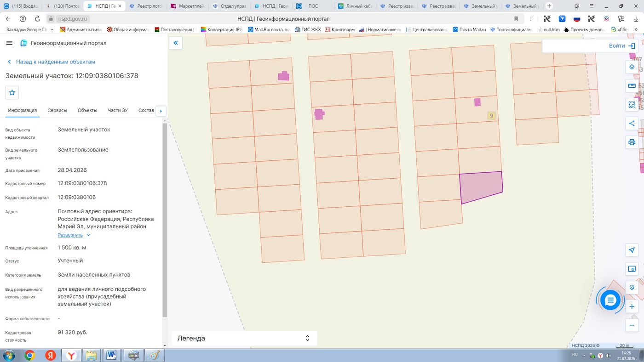Screen dimensions: 644x362
Task: Print the map using printer icon
Action: [632, 142]
